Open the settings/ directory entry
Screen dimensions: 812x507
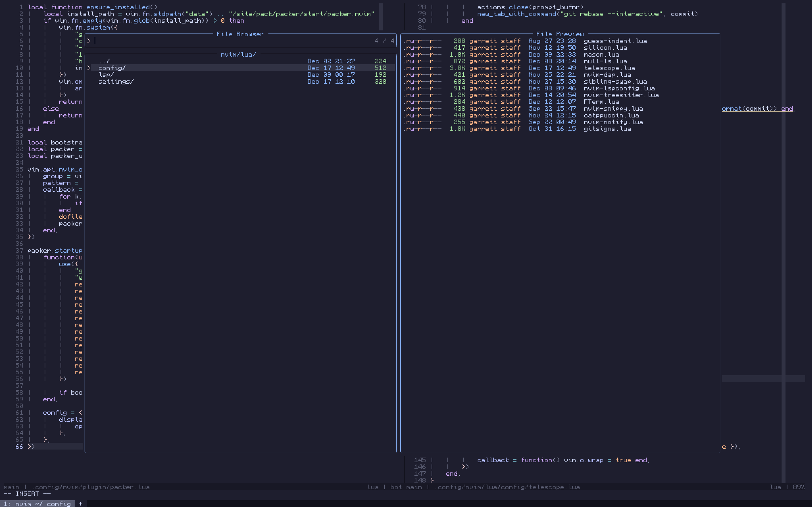point(116,81)
